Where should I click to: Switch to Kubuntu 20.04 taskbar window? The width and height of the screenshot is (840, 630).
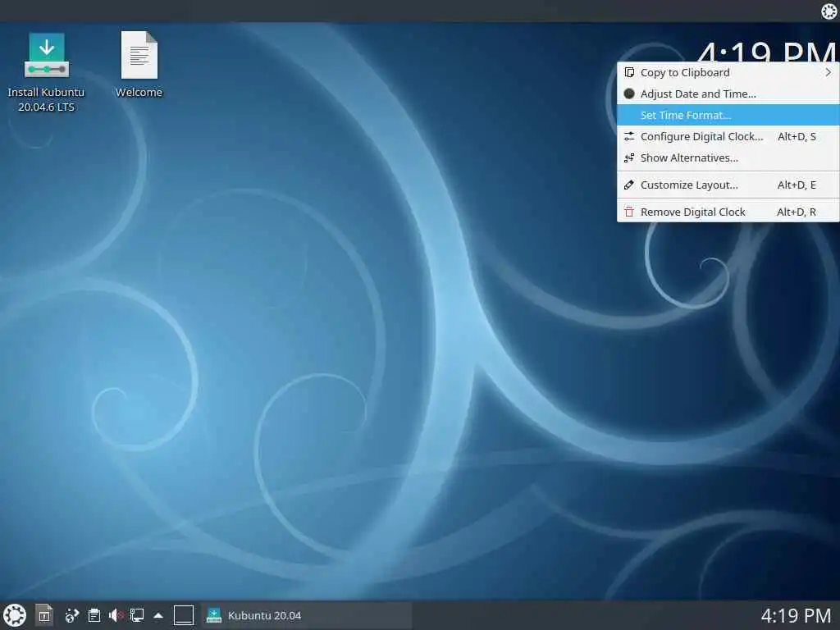[307, 615]
